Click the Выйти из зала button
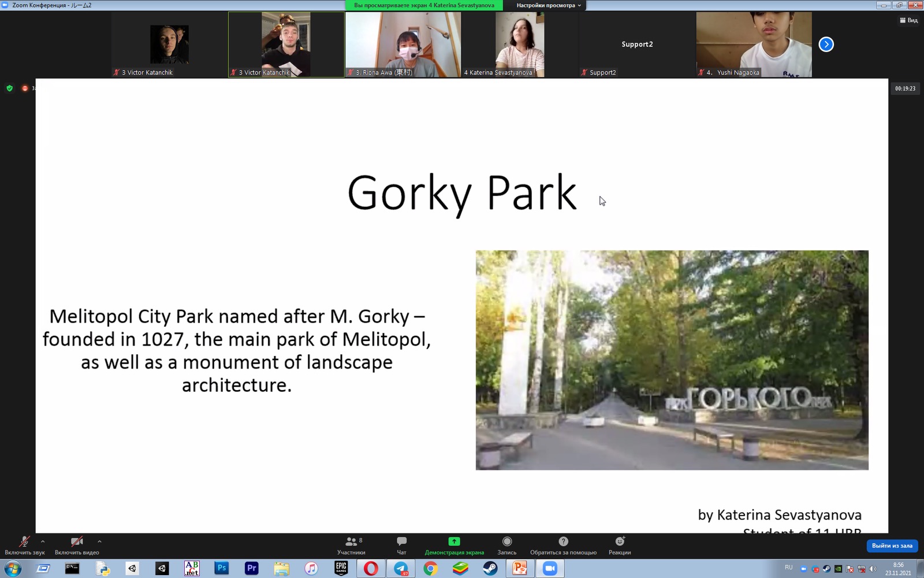This screenshot has width=924, height=578. tap(892, 546)
